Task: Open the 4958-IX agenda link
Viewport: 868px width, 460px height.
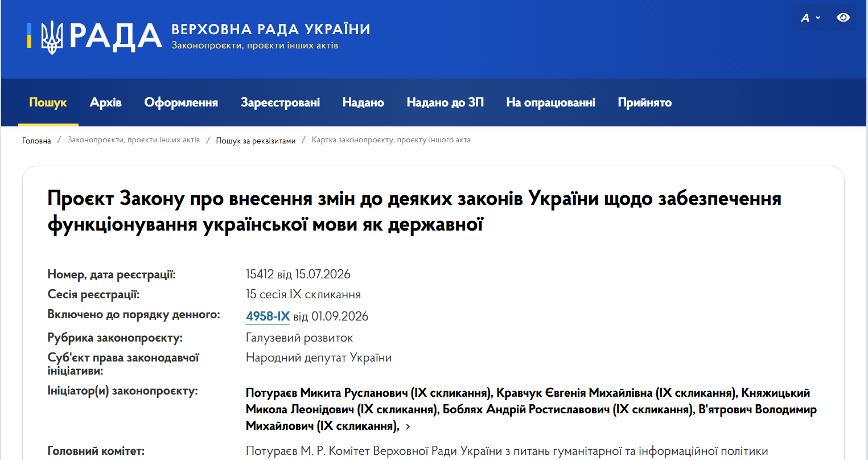Action: point(268,317)
